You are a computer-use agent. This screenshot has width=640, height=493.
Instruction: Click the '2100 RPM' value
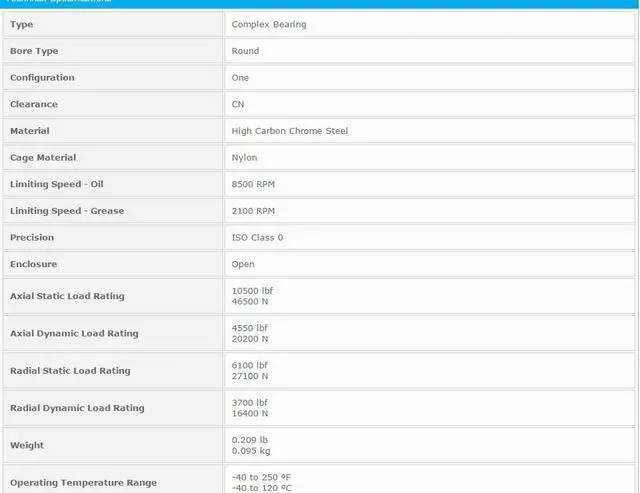253,211
